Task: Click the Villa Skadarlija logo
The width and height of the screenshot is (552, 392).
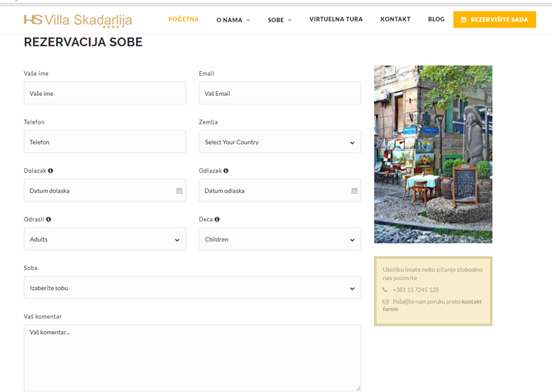Action: 77,20
